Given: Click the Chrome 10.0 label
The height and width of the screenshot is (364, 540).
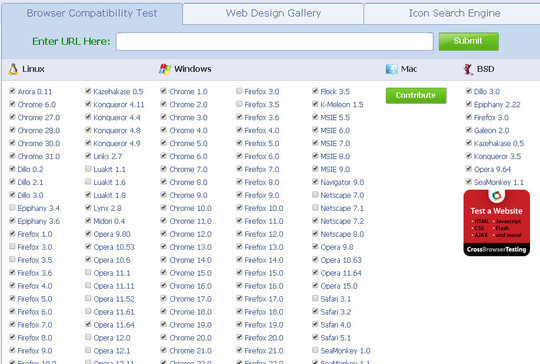Looking at the screenshot, I should 190,208.
